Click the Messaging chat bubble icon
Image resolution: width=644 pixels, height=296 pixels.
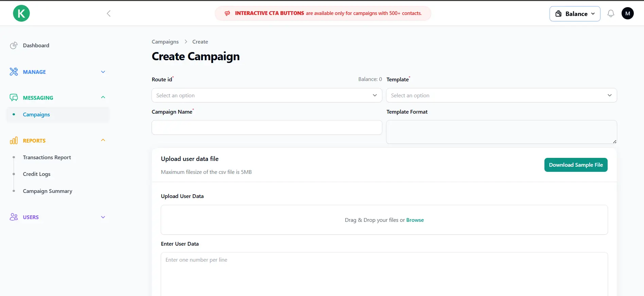pyautogui.click(x=14, y=98)
